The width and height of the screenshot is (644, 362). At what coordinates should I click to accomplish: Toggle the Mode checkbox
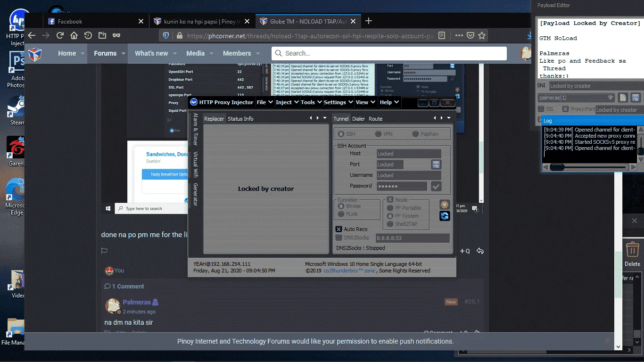click(390, 200)
